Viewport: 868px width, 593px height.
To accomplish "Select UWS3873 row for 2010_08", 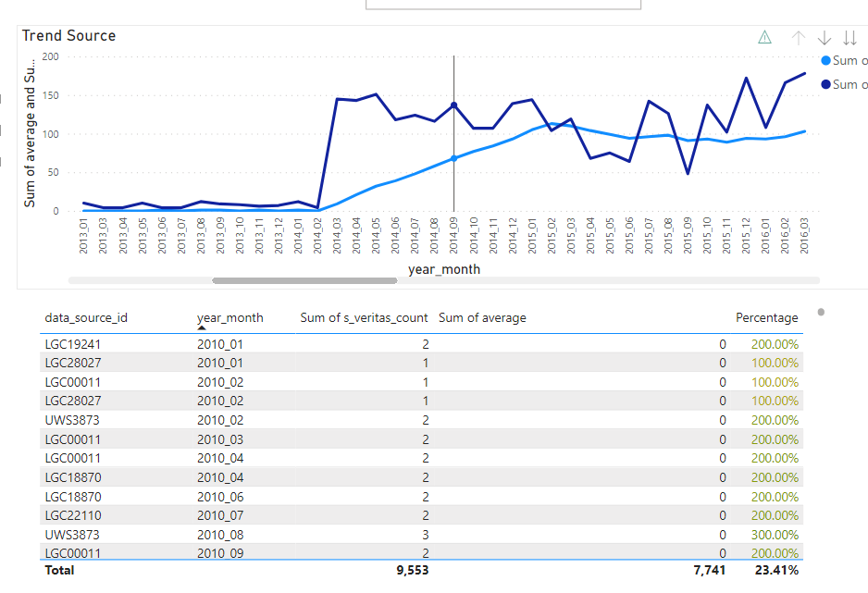I will 421,535.
